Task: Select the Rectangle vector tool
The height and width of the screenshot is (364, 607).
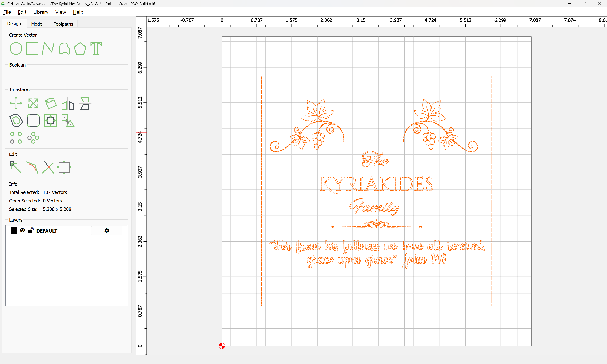Action: (32, 48)
